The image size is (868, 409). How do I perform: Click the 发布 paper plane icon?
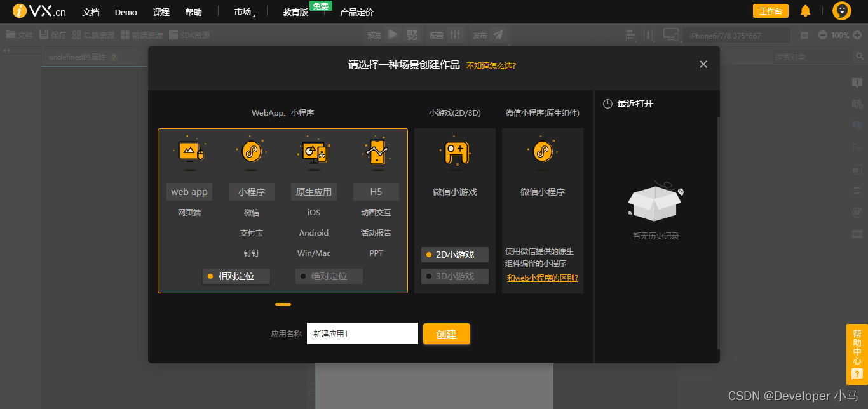tap(498, 35)
